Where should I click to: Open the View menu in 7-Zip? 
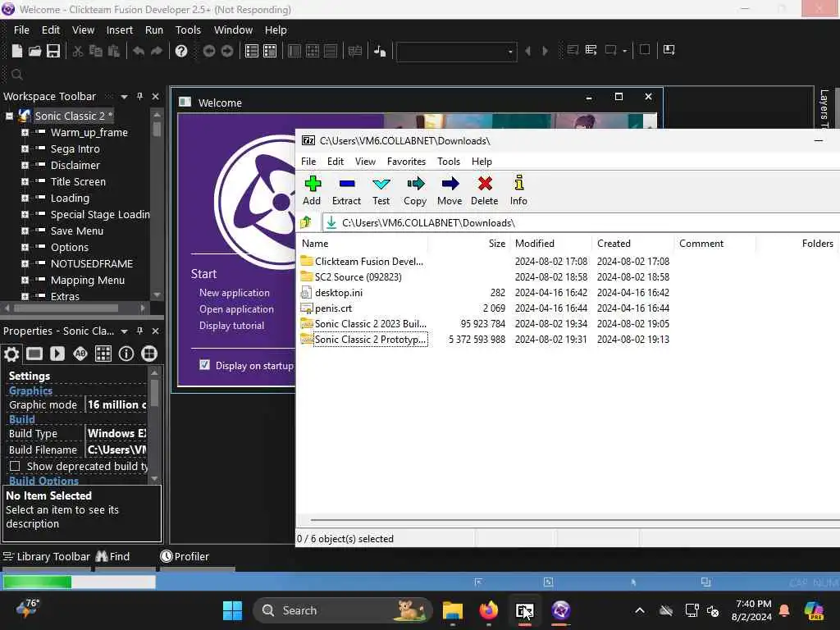pos(365,162)
